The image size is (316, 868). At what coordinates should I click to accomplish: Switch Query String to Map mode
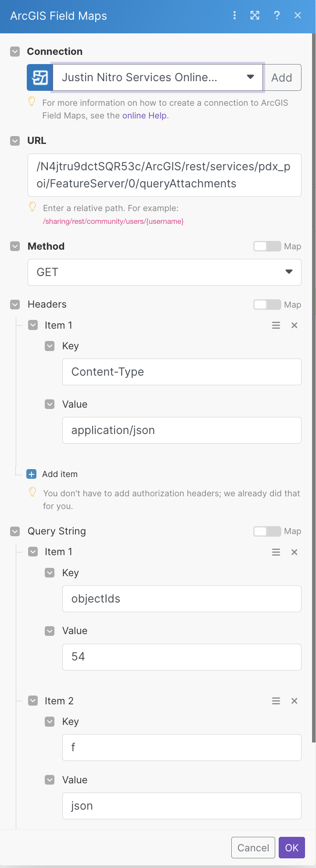[267, 531]
